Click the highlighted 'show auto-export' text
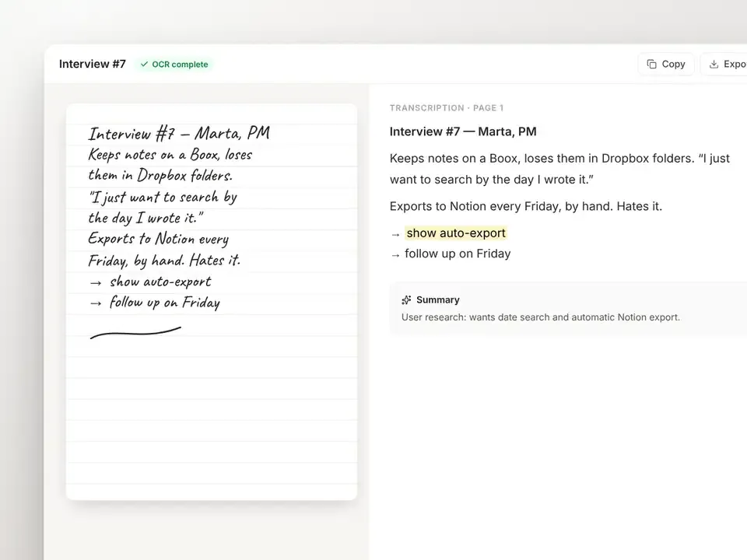This screenshot has height=560, width=747. [456, 233]
